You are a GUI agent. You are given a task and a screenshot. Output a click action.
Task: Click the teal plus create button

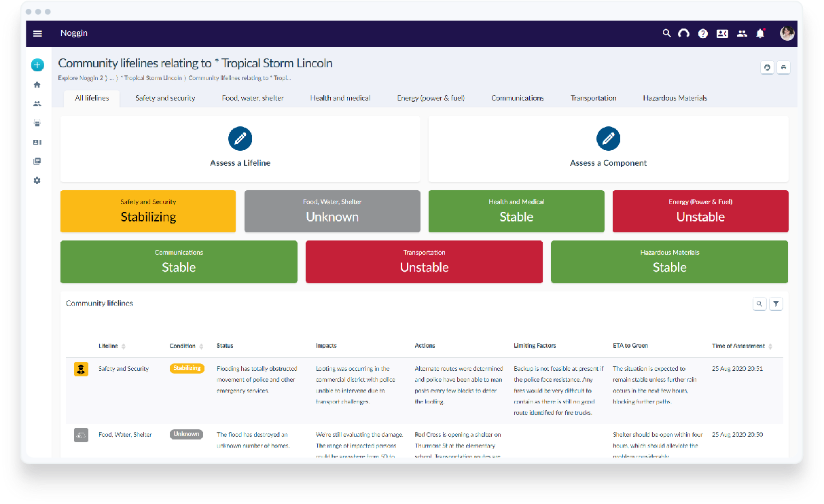[x=37, y=65]
